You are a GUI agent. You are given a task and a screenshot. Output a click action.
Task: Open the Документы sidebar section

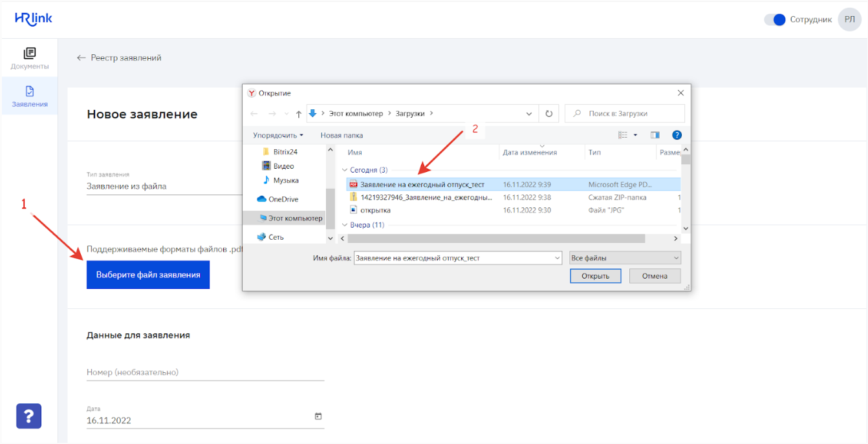[x=29, y=58]
